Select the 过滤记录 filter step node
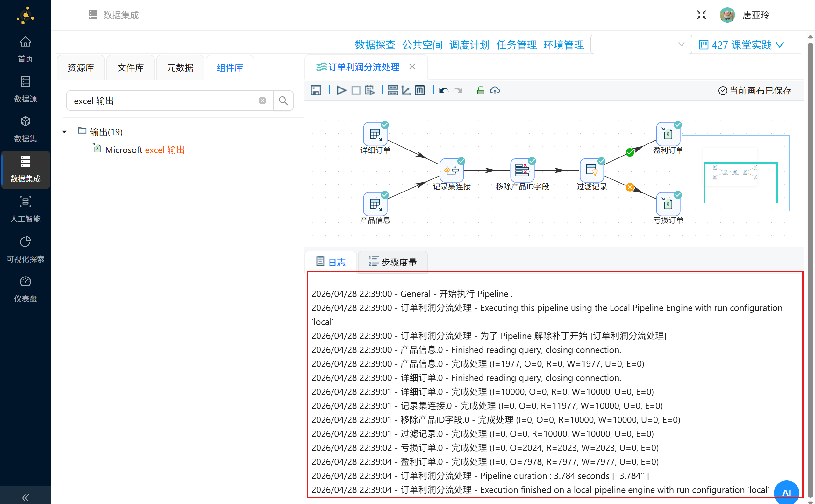The height and width of the screenshot is (504, 815). coord(591,170)
